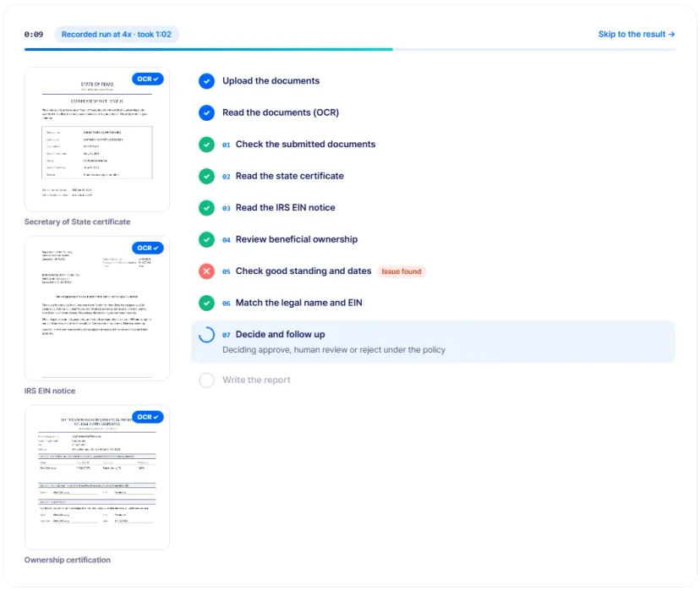The height and width of the screenshot is (591, 700).
Task: Click the Ownership certification caption
Action: click(68, 561)
